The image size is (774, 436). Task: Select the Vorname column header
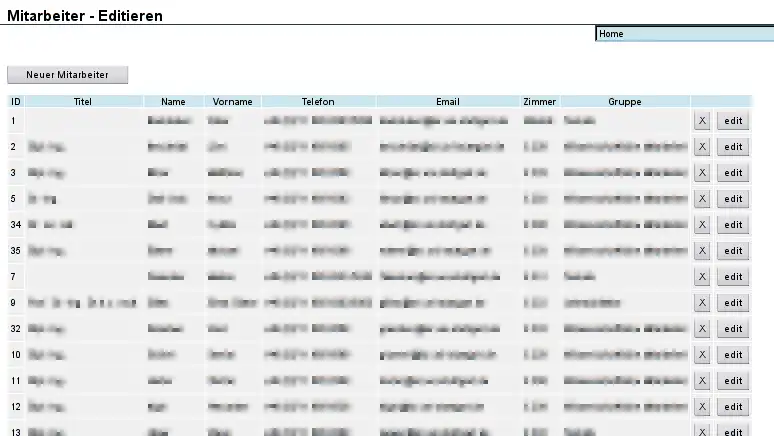tap(232, 102)
